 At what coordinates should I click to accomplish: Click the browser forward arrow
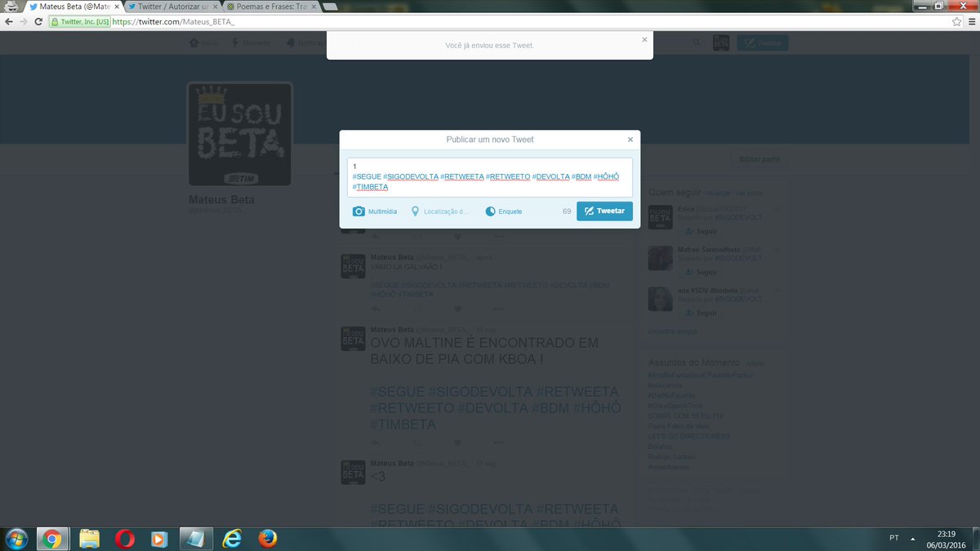(25, 21)
